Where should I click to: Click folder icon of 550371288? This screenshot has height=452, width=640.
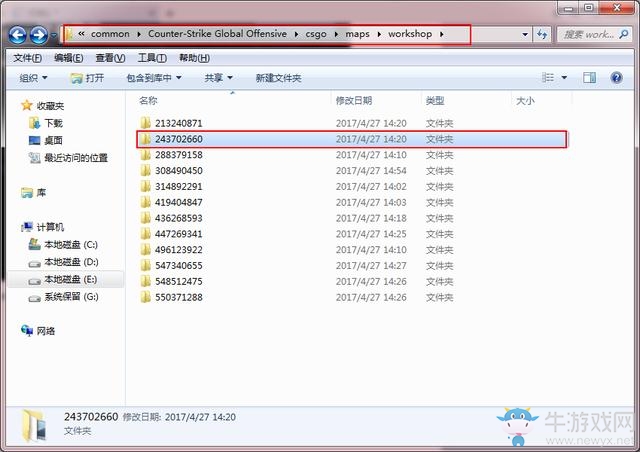coord(145,297)
